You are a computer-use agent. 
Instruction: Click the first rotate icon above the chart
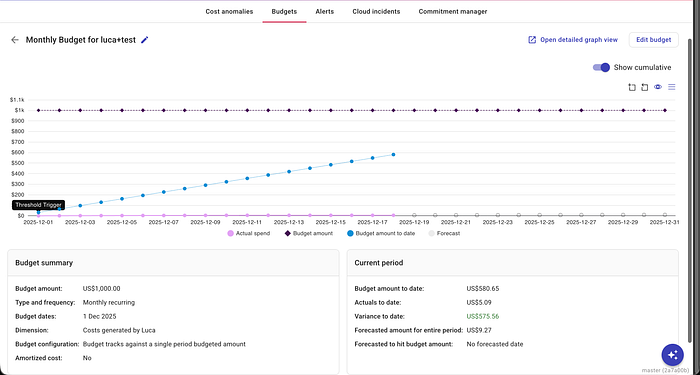coord(632,87)
